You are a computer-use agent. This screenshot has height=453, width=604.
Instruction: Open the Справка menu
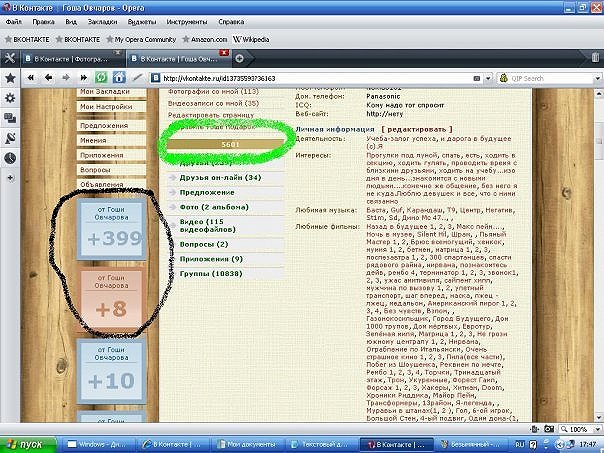[231, 22]
